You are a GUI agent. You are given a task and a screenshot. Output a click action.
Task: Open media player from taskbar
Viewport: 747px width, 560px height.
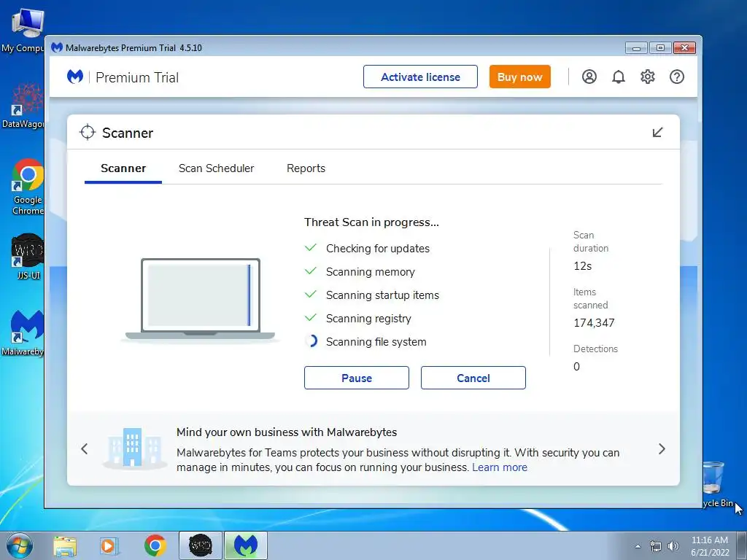(x=109, y=546)
